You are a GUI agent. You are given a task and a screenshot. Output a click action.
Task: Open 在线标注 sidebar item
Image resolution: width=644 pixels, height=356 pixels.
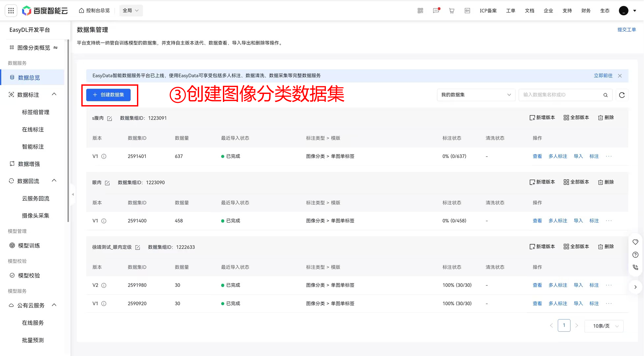click(33, 130)
